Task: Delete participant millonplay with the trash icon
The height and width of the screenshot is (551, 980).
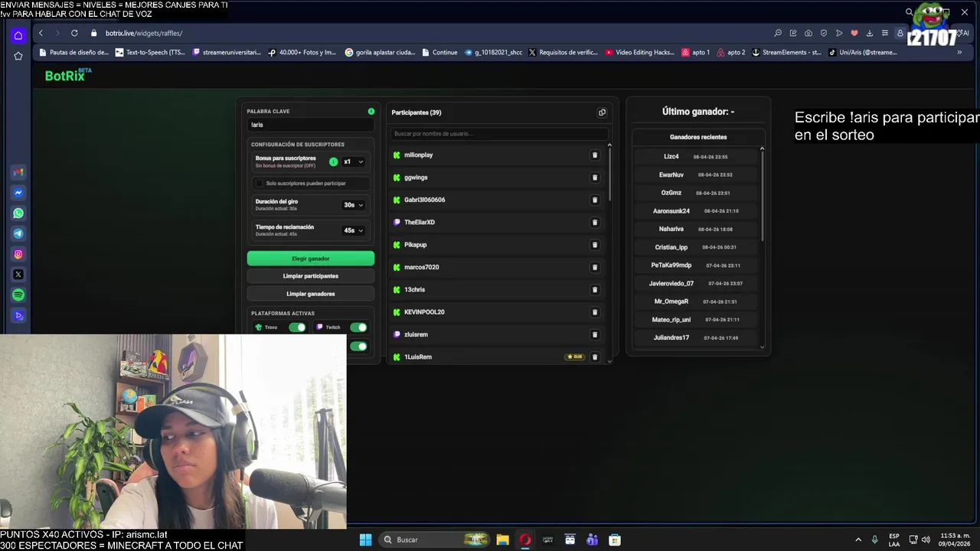Action: (x=595, y=155)
